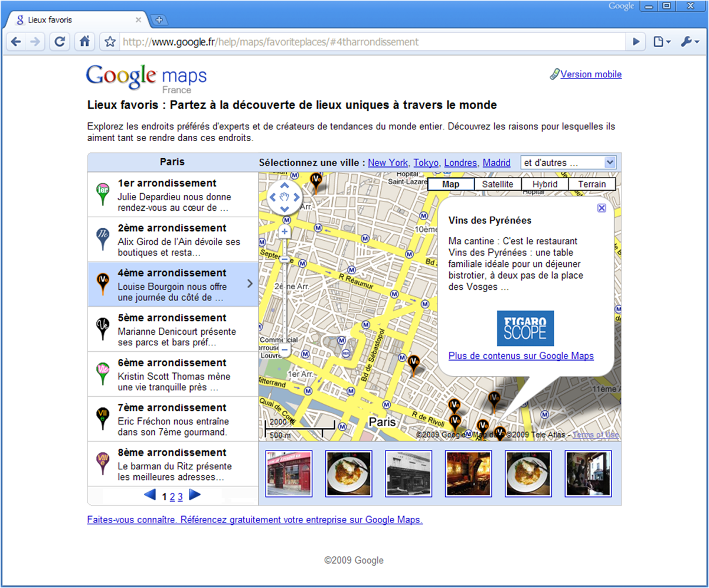Viewport: 709px width, 588px height.
Task: Go to page 3 of arrondissements
Action: (x=180, y=496)
